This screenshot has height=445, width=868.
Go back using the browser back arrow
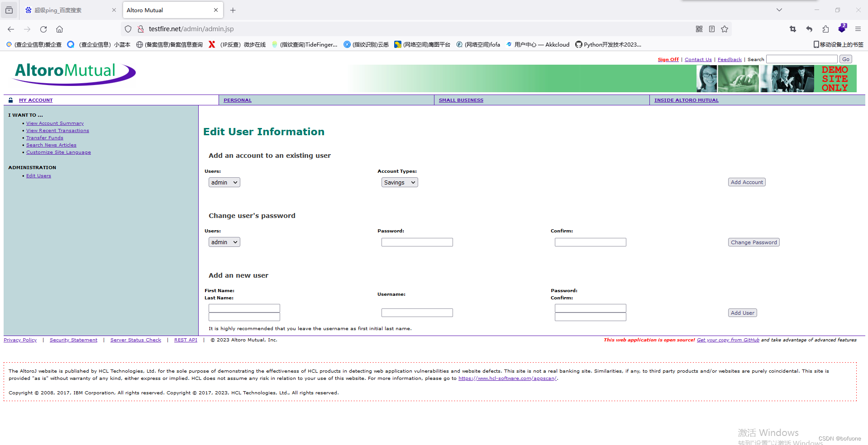click(11, 29)
